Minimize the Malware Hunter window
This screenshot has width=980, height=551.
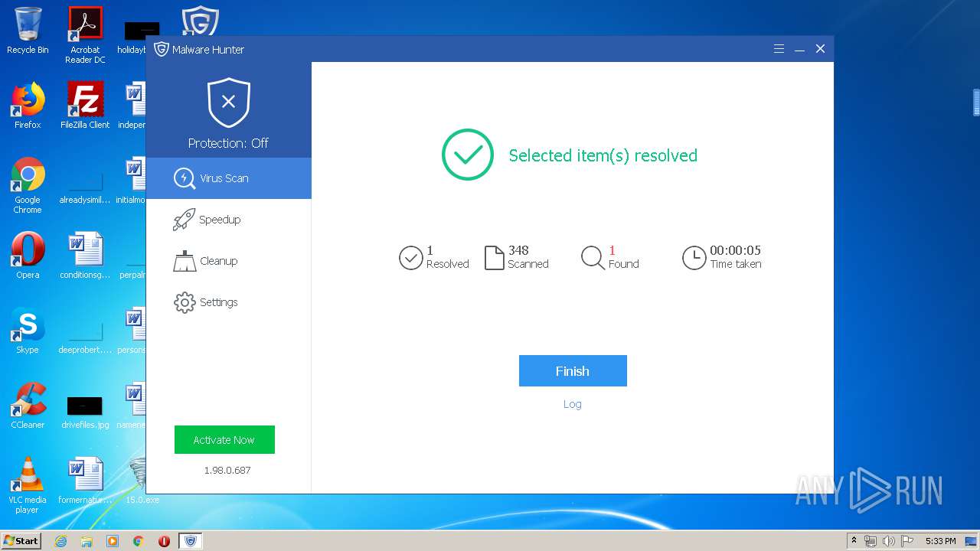[x=799, y=49]
